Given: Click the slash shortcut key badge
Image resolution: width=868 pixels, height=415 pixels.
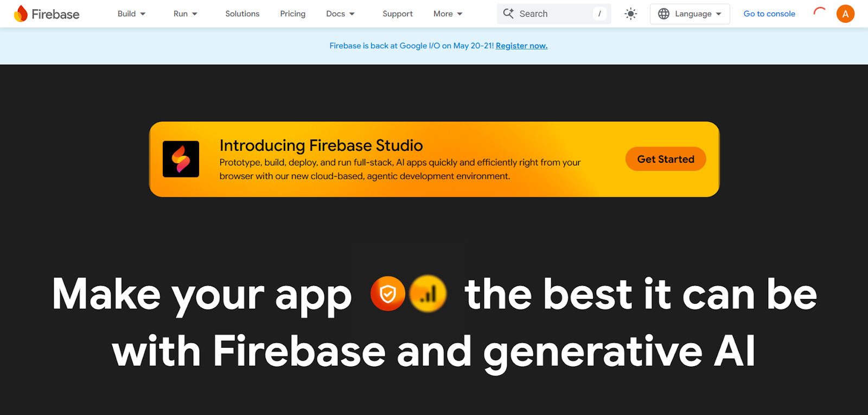Looking at the screenshot, I should pos(599,14).
